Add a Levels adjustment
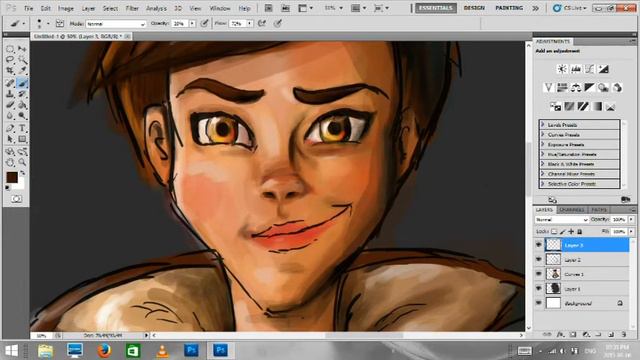 point(576,69)
